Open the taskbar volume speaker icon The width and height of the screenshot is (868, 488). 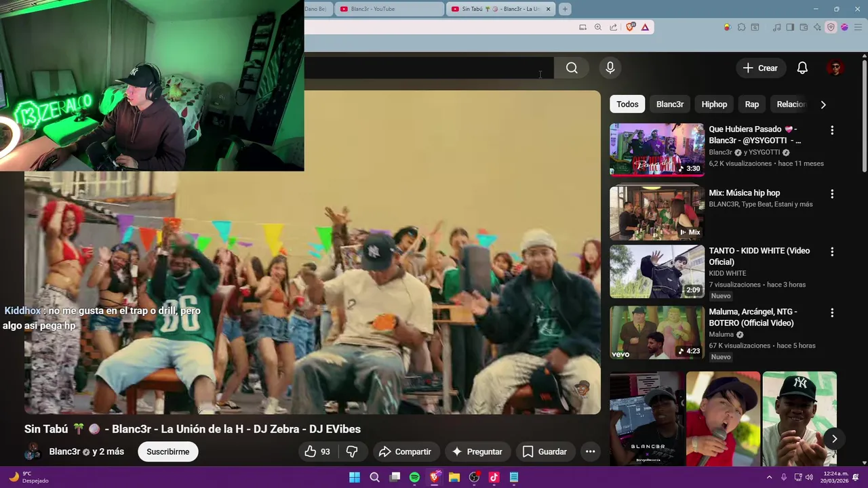[809, 477]
